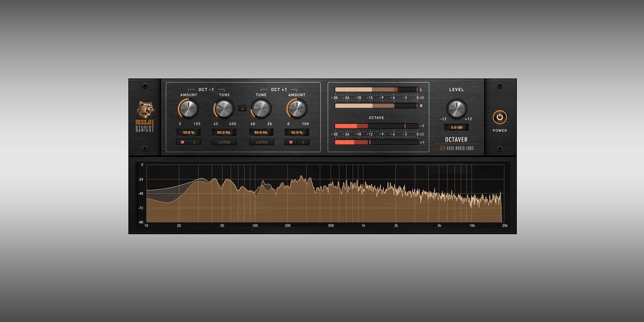Click the OCT +1 Tune knob
Viewport: 644px width, 322px height.
coord(261,108)
